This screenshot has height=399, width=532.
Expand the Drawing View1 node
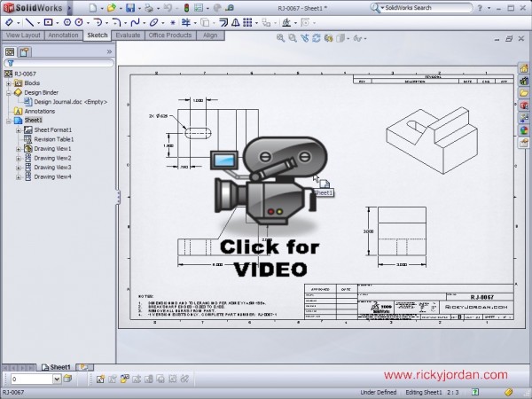[18, 148]
